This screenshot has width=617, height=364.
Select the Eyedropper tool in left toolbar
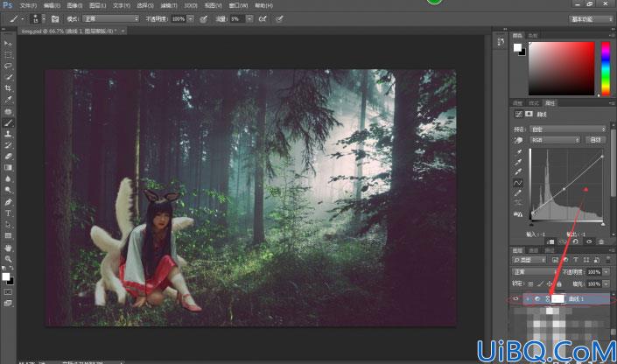pos(8,100)
